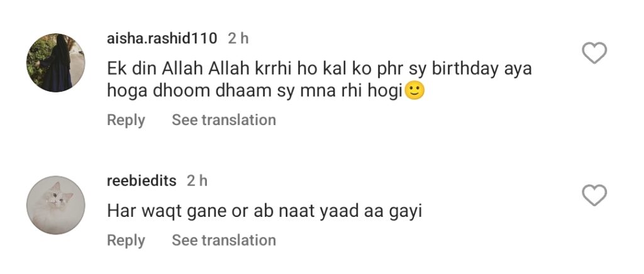The width and height of the screenshot is (644, 274).
Task: Open aisha.rashid110's profile picture
Action: pyautogui.click(x=55, y=63)
